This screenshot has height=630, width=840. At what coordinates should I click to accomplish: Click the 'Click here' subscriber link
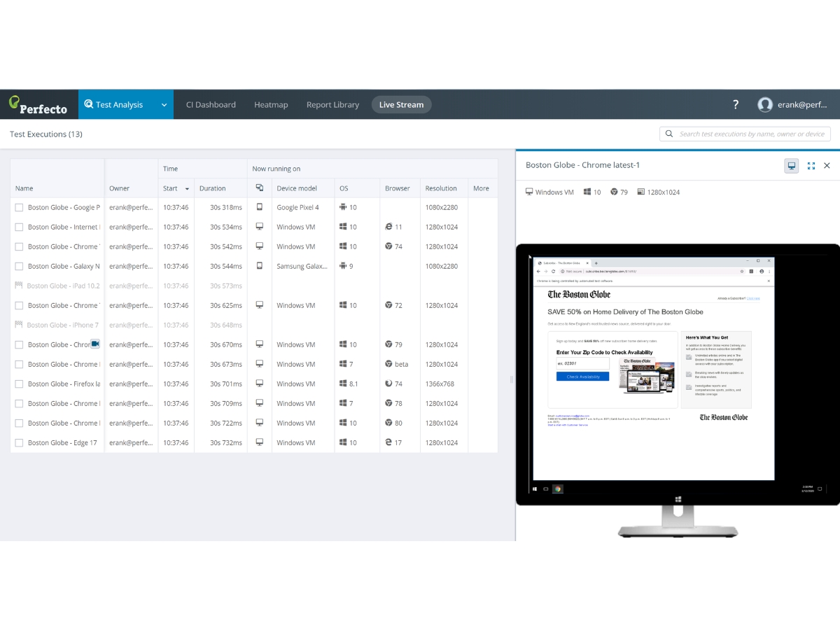tap(752, 298)
